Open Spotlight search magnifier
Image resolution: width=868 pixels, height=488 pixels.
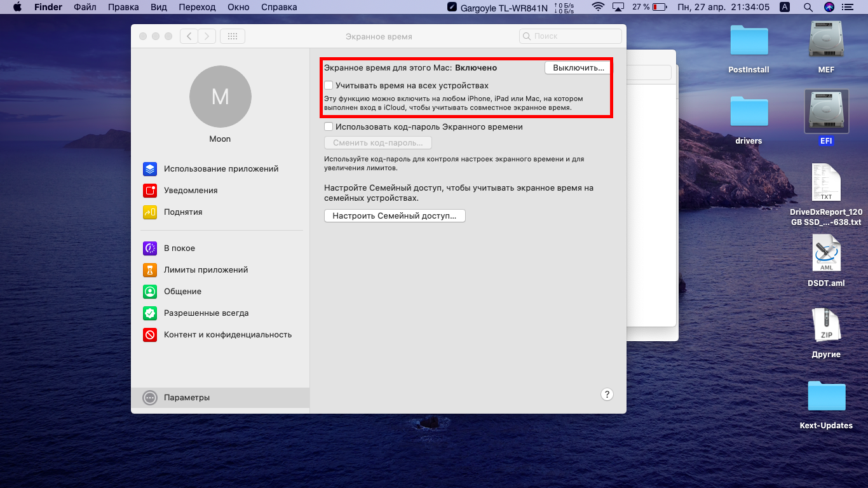coord(808,7)
